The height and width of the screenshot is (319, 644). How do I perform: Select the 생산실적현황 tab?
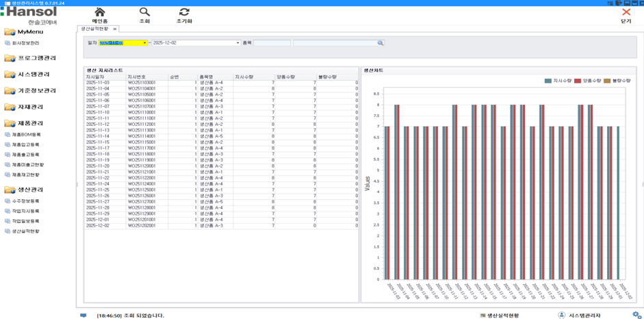(x=94, y=29)
